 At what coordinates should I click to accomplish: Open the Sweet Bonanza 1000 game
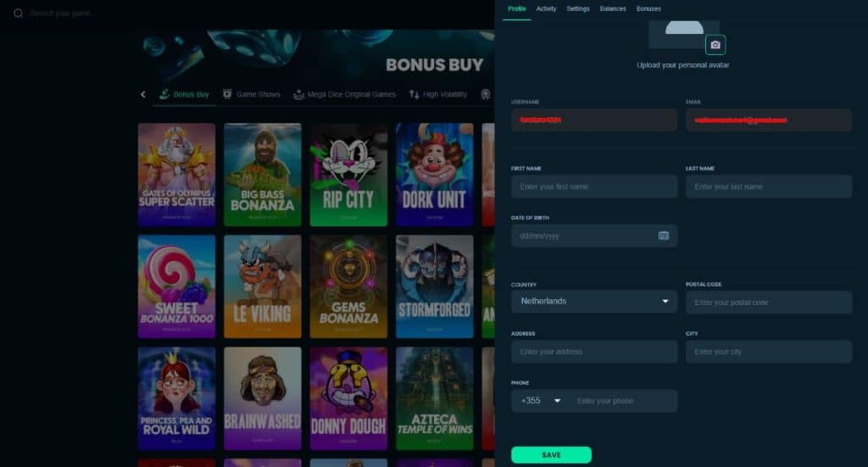tap(176, 286)
